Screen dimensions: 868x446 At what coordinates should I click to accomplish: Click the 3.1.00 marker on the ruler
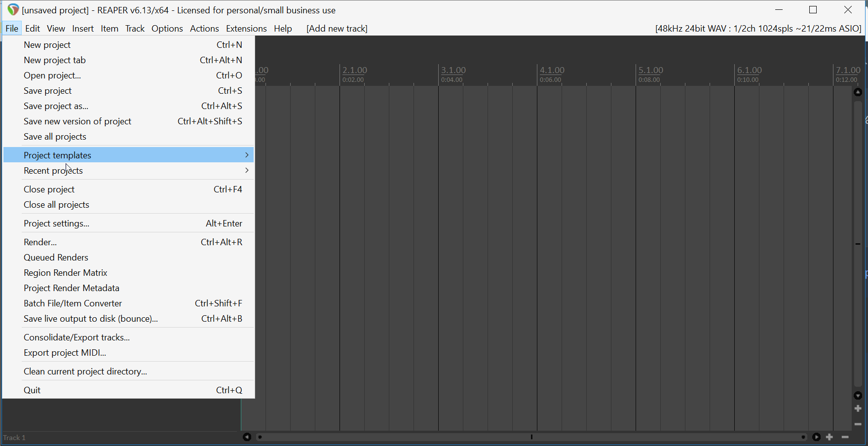coord(453,70)
